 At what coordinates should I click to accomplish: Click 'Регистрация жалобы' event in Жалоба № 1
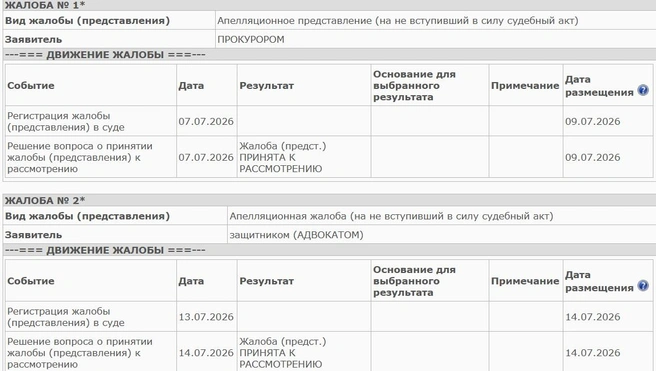click(66, 121)
